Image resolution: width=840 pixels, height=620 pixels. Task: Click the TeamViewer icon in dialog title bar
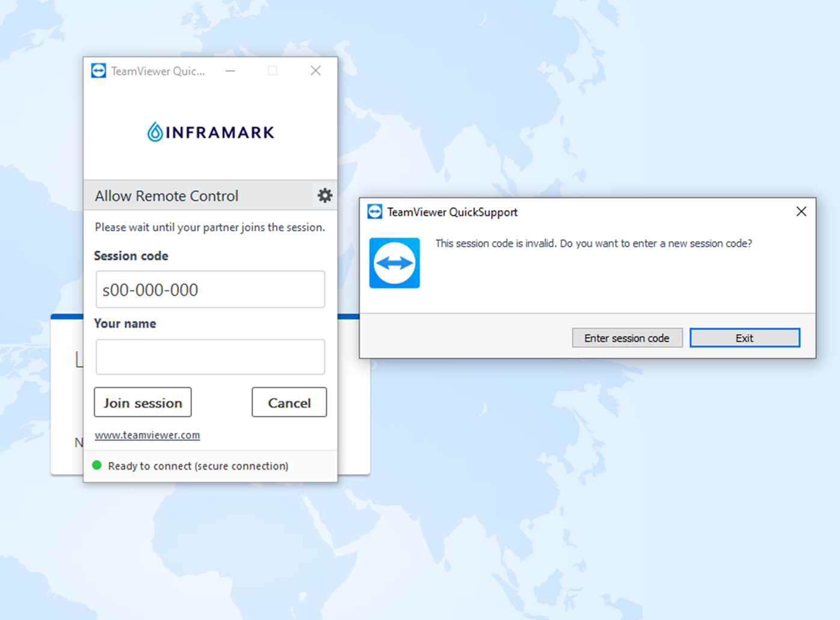click(375, 212)
